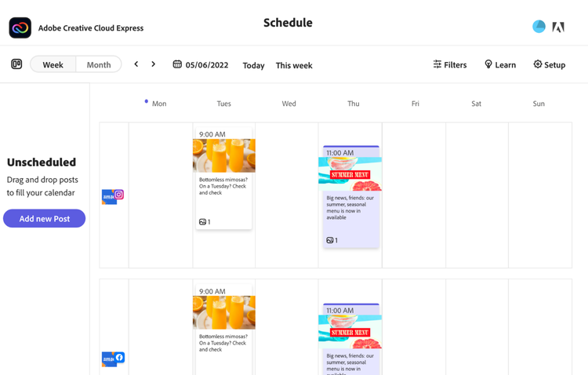
Task: Click the Adobe logo icon
Action: point(558,27)
